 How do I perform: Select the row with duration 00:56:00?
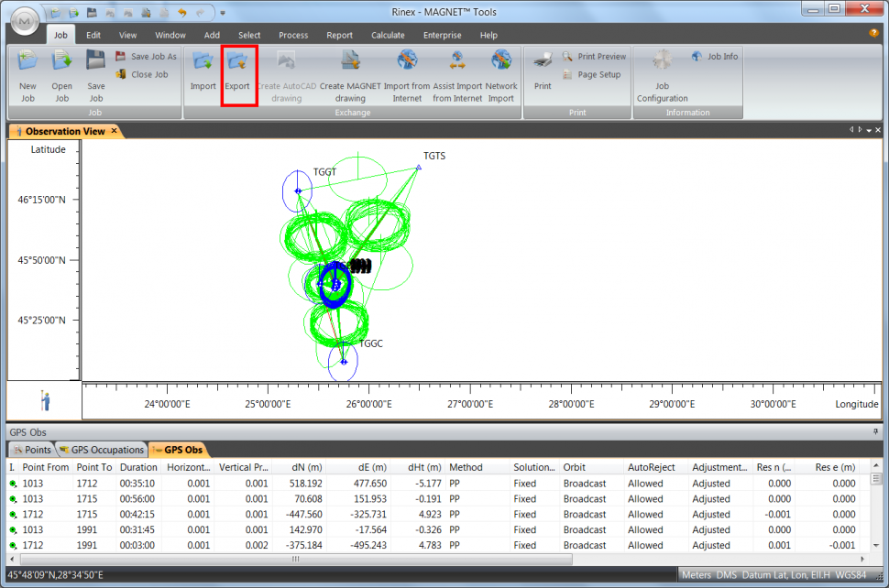tap(438, 498)
